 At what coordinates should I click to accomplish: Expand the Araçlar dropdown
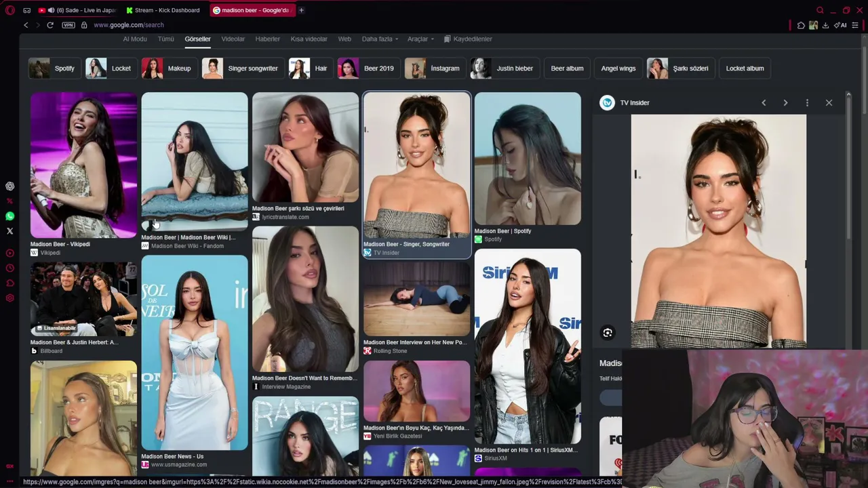coord(420,39)
